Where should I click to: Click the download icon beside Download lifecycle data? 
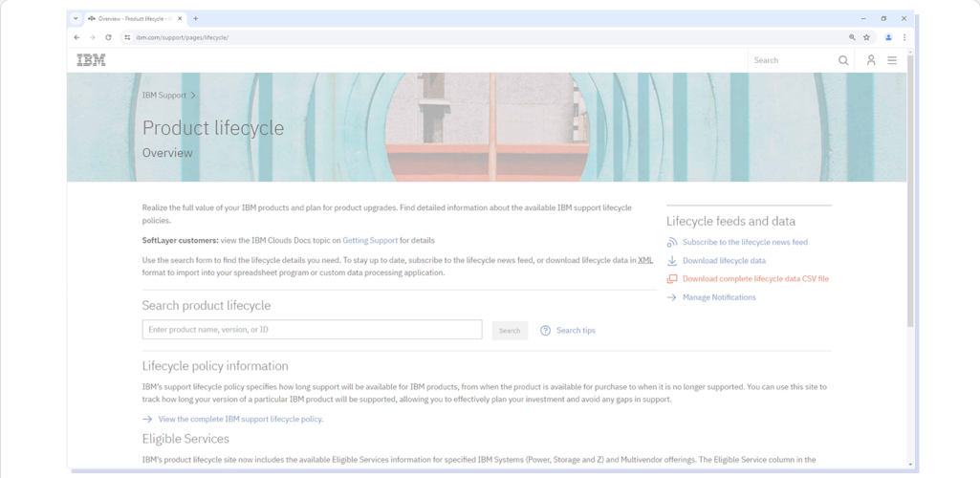[672, 261]
